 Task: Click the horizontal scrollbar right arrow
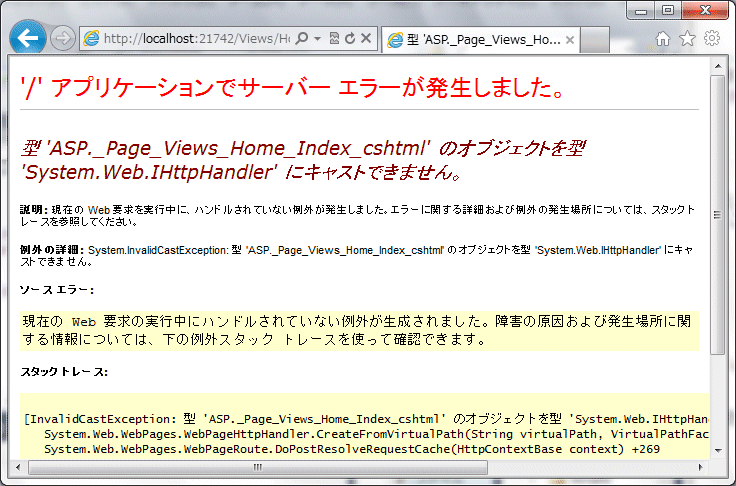point(701,467)
